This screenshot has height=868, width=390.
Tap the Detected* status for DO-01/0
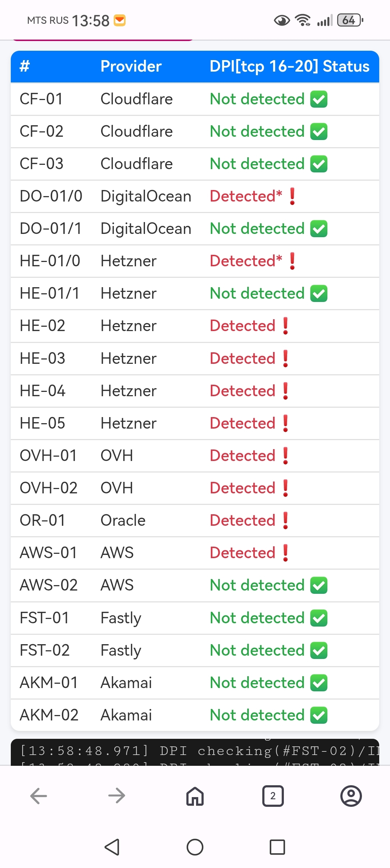[246, 196]
